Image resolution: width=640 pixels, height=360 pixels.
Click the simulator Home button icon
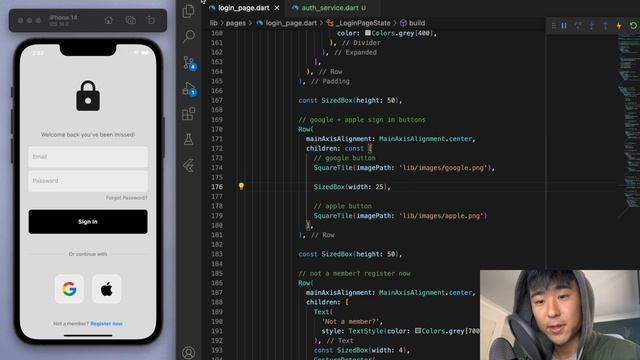pos(109,20)
